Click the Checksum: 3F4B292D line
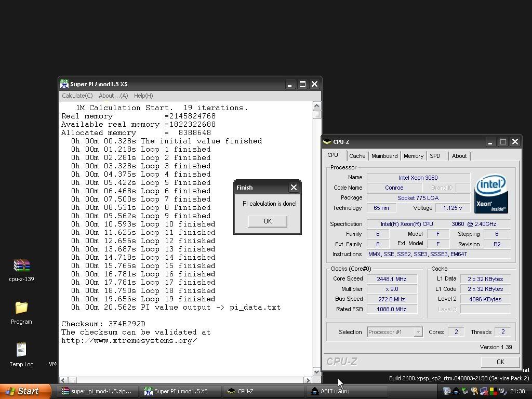The height and width of the screenshot is (399, 532). pos(103,324)
